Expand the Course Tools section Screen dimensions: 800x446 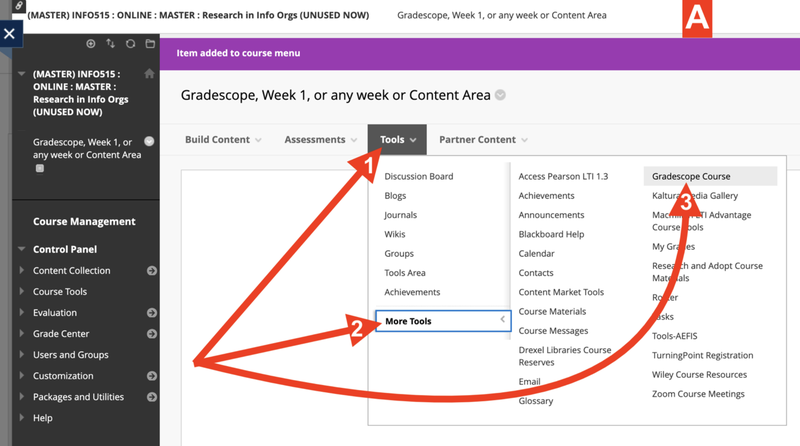(x=61, y=292)
